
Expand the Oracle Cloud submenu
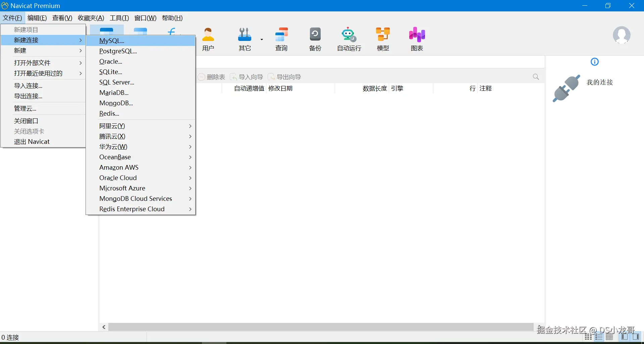141,178
